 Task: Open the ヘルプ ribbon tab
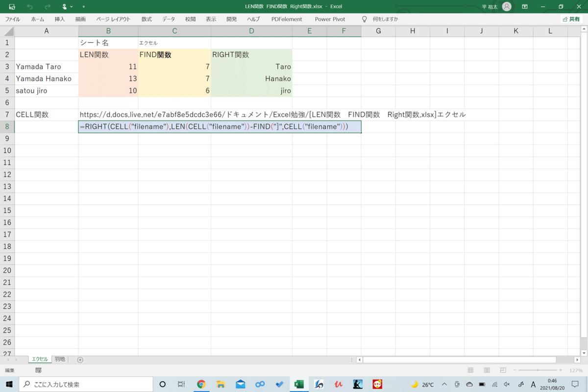click(x=253, y=19)
